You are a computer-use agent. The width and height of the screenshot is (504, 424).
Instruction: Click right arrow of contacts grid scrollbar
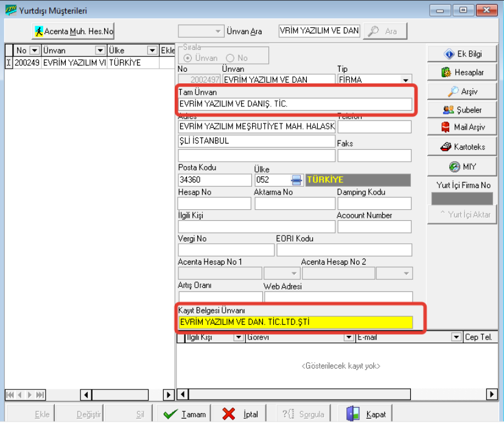(x=492, y=394)
